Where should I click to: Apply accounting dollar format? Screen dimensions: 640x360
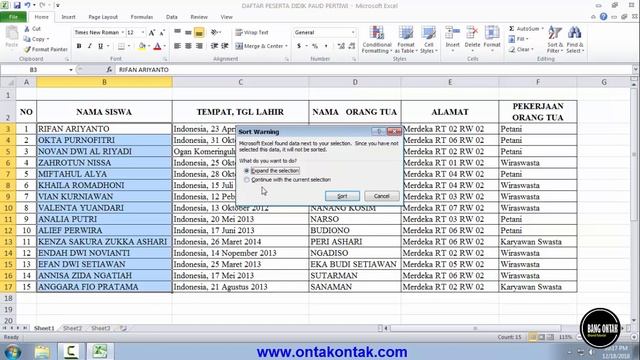pyautogui.click(x=299, y=46)
